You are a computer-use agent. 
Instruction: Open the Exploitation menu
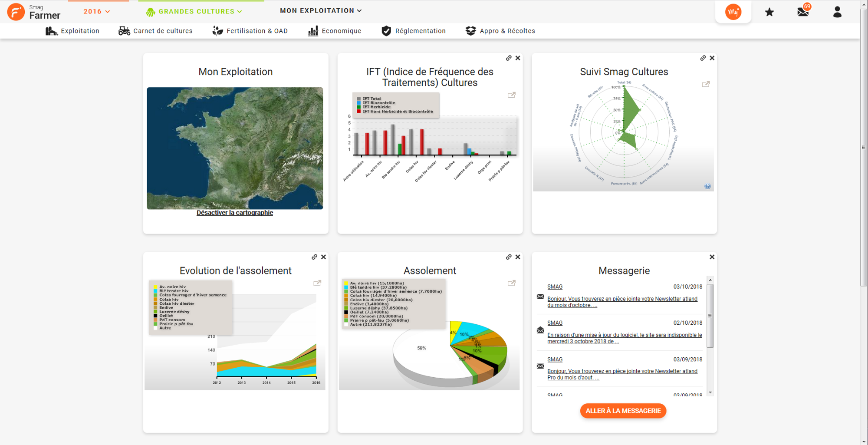point(72,31)
